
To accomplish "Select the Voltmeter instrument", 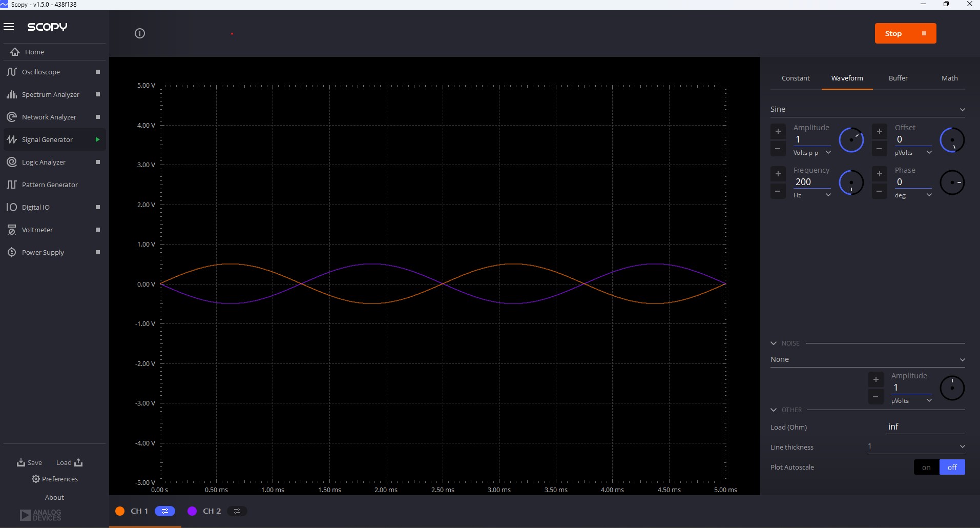I will (38, 230).
